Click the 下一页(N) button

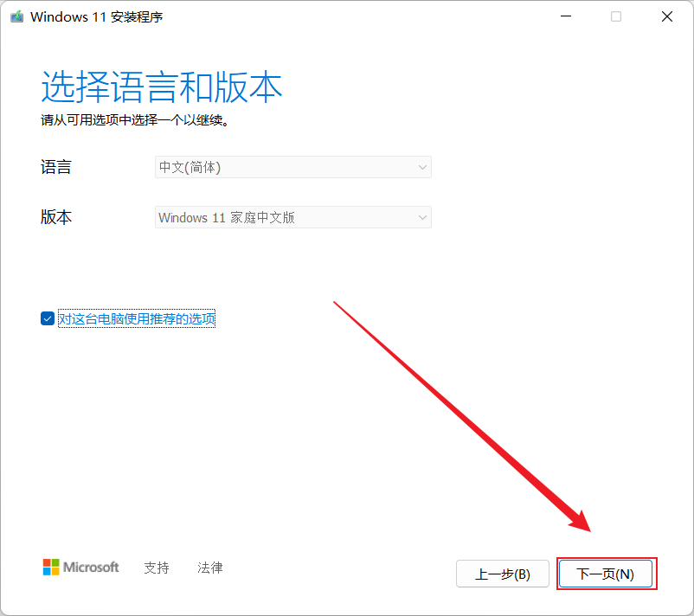[606, 574]
